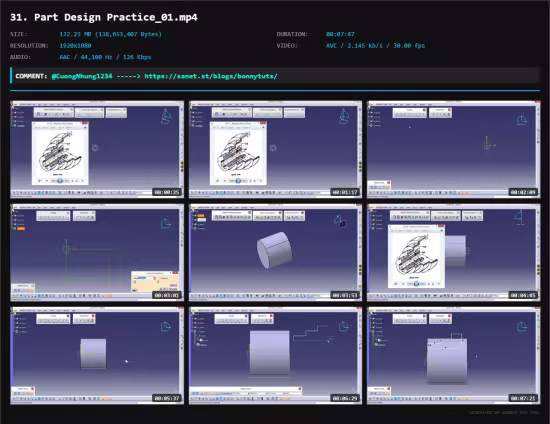View the frame stamped 00:07:21
Screen dimensions: 550x424
pos(454,356)
